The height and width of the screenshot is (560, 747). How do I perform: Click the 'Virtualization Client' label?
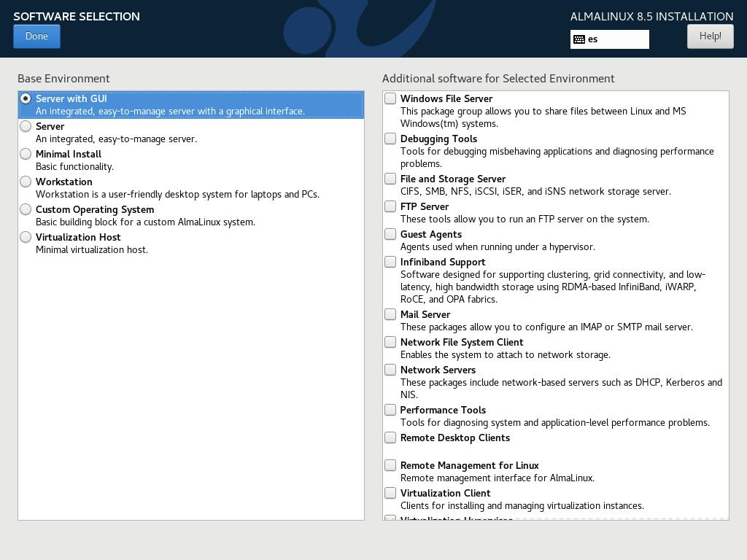tap(446, 493)
